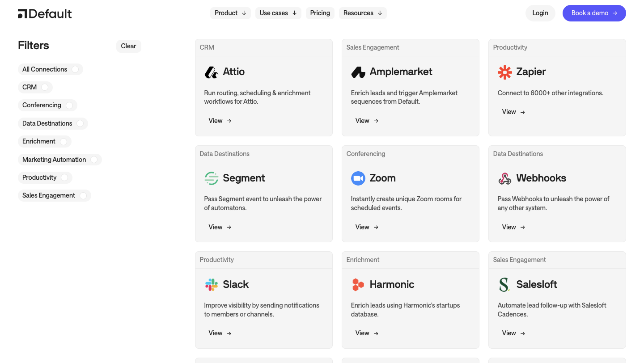Click arrow icon next to Amplemarket View

[376, 121]
